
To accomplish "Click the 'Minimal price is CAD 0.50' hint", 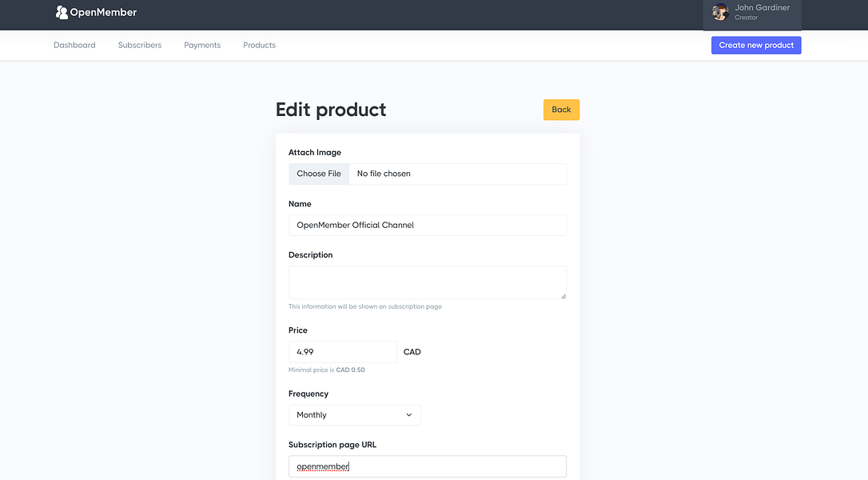I will 327,370.
